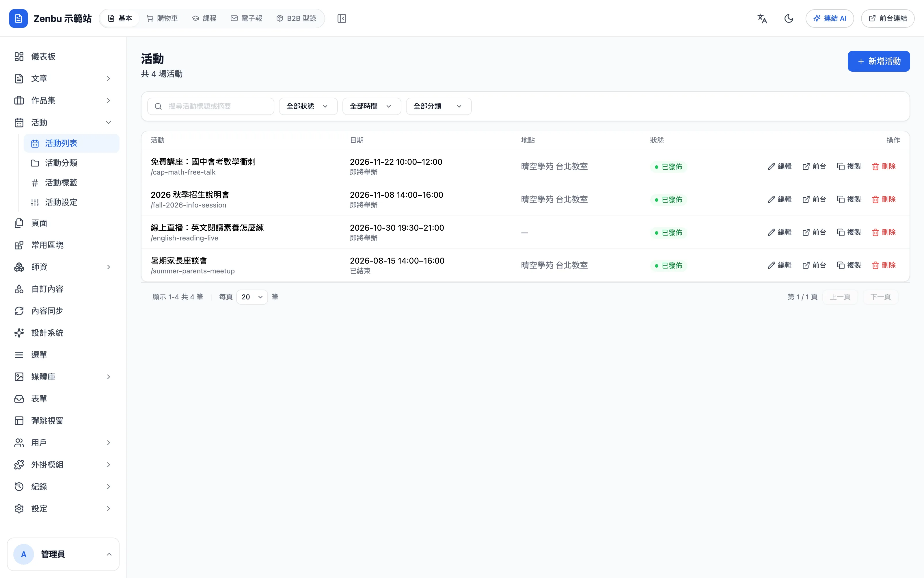Open the 全部狀態 status filter dropdown

[308, 106]
